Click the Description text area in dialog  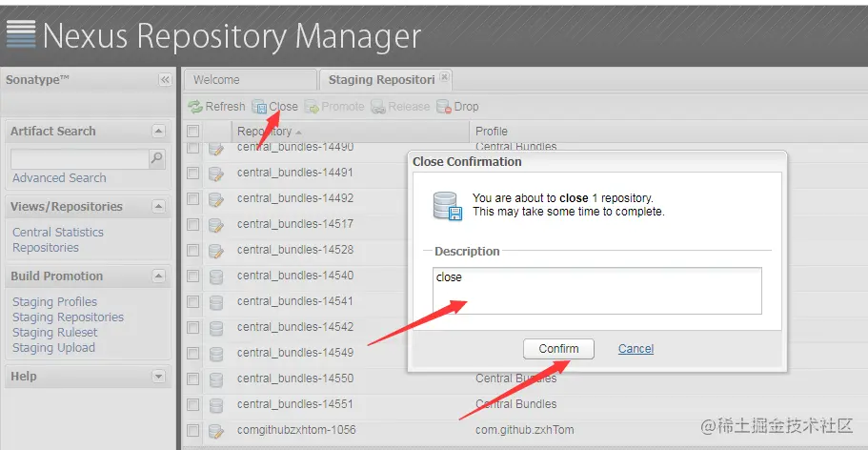[597, 291]
